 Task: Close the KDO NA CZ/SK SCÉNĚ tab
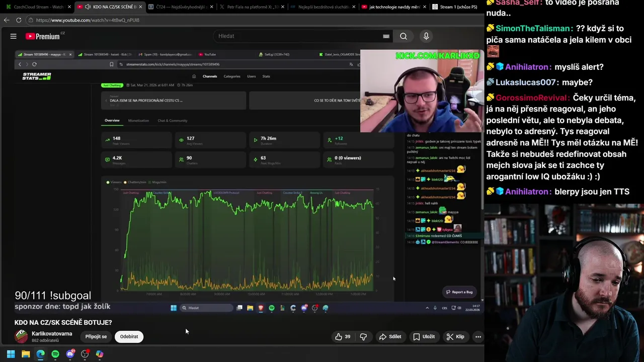tap(140, 7)
